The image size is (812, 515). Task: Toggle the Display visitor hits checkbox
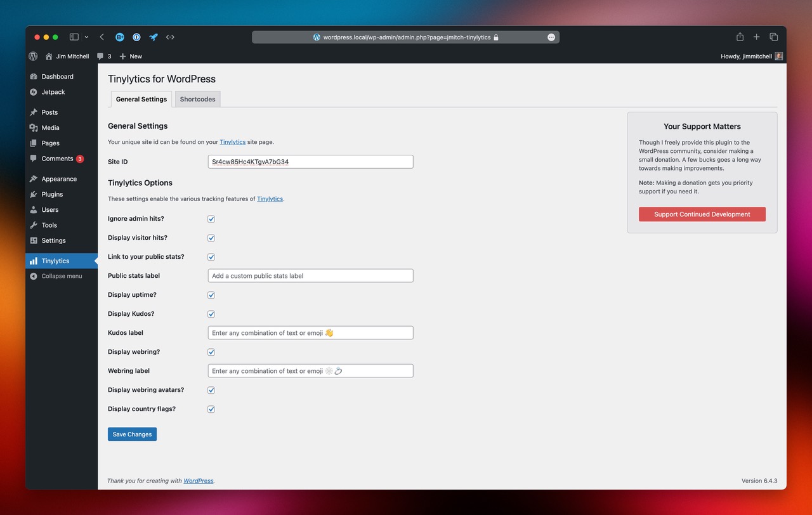[211, 238]
